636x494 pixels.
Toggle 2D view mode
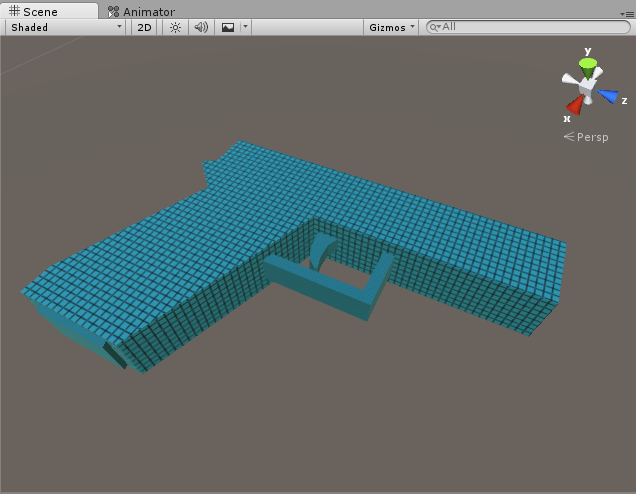pos(144,27)
